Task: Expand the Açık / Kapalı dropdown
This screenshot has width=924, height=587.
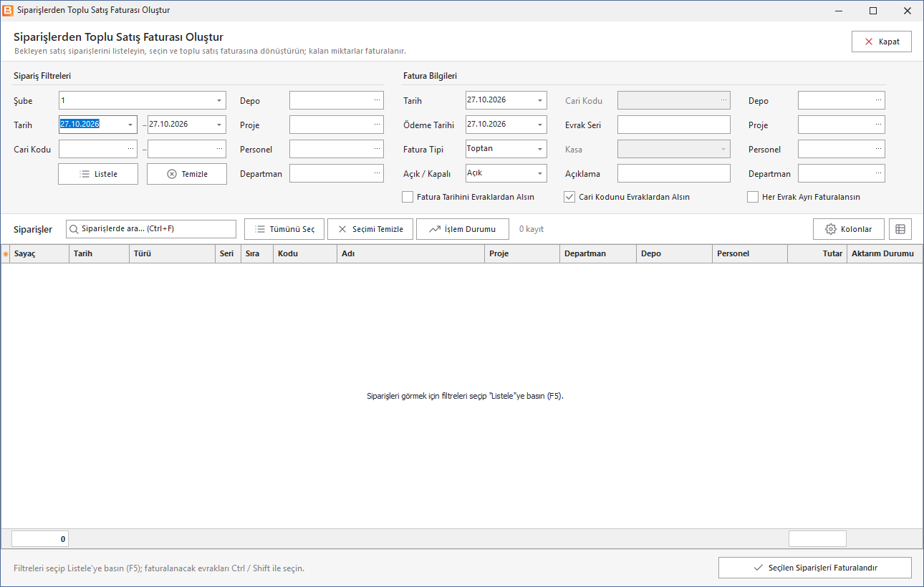Action: (540, 174)
